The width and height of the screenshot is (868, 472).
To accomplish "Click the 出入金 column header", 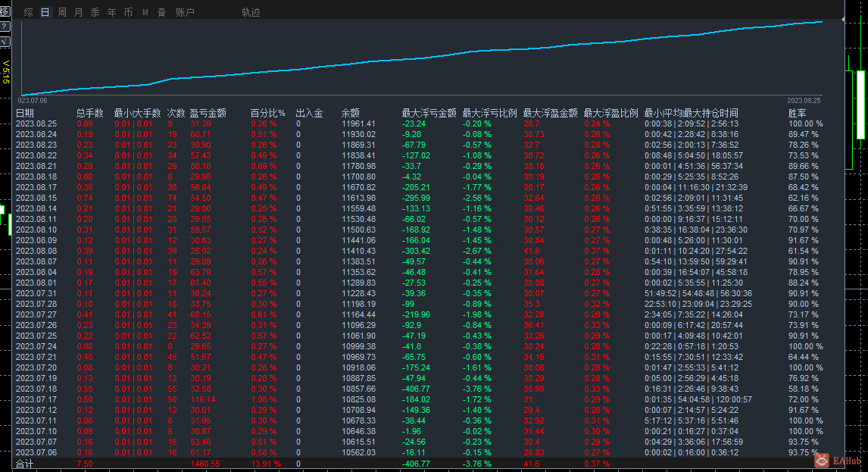I will [x=310, y=113].
